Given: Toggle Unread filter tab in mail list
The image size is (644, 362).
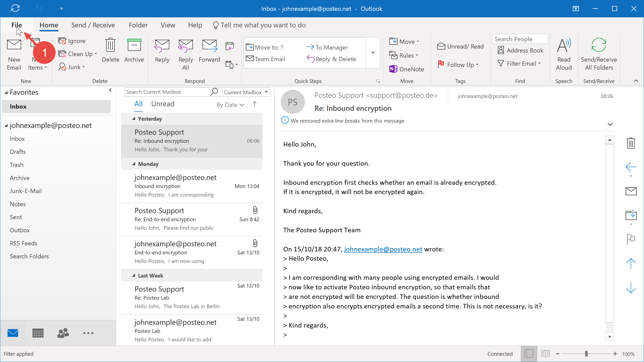Looking at the screenshot, I should tap(163, 104).
